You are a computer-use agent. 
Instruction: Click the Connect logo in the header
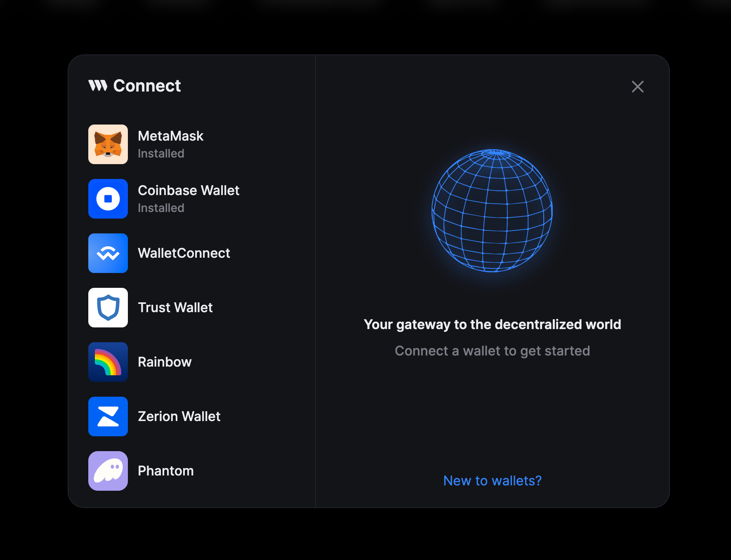pyautogui.click(x=134, y=86)
